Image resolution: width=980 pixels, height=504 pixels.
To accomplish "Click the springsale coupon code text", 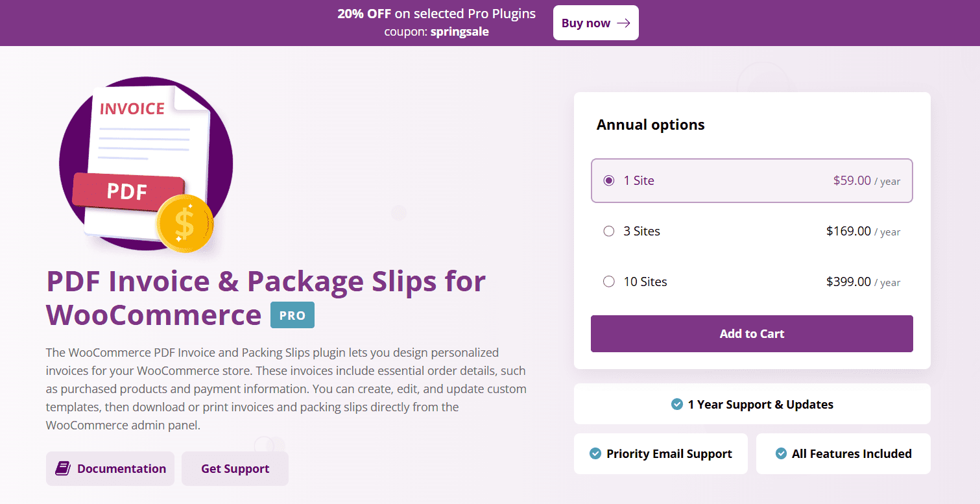I will pos(460,31).
